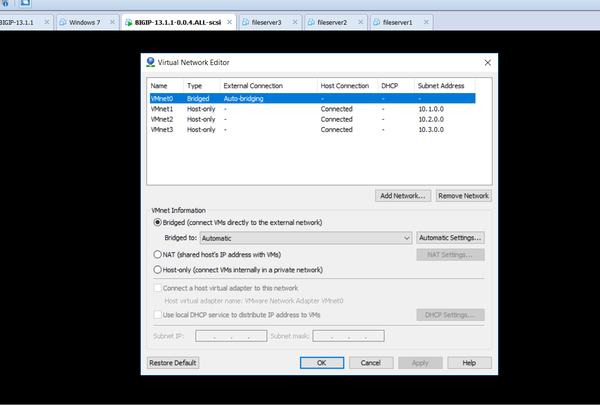Click the Apply button

(420, 363)
